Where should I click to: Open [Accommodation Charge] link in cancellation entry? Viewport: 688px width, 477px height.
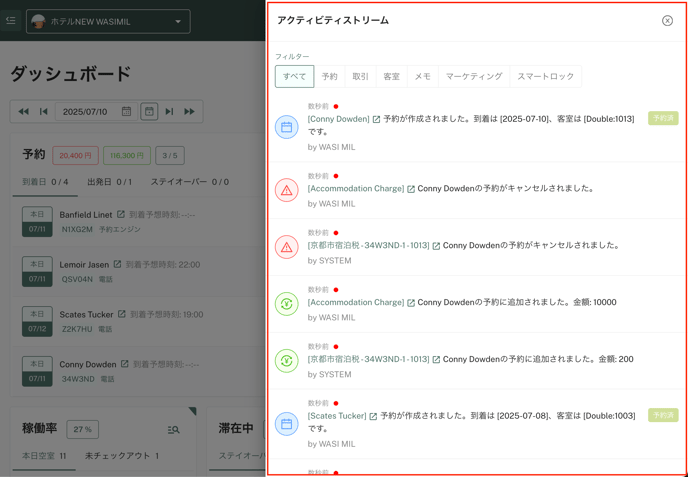[x=356, y=188]
